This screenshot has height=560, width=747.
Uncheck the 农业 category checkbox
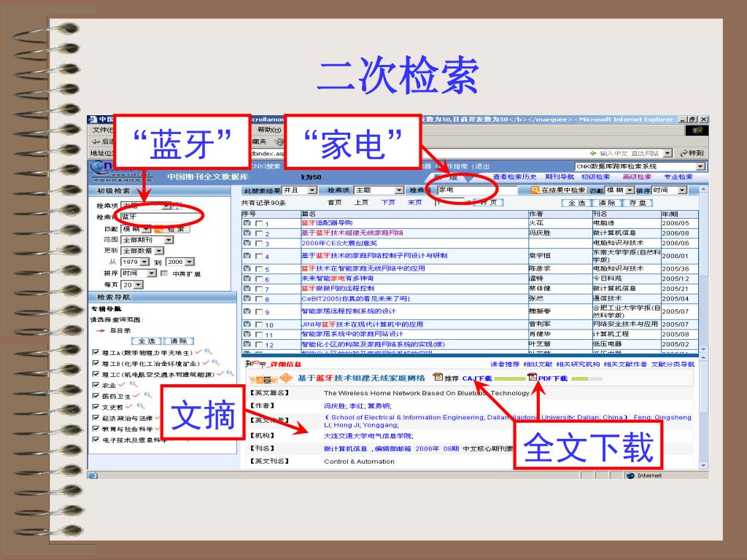[x=96, y=385]
